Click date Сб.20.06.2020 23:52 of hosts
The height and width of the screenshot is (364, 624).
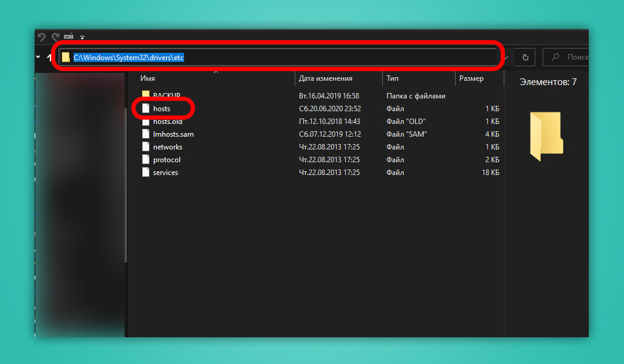(330, 109)
